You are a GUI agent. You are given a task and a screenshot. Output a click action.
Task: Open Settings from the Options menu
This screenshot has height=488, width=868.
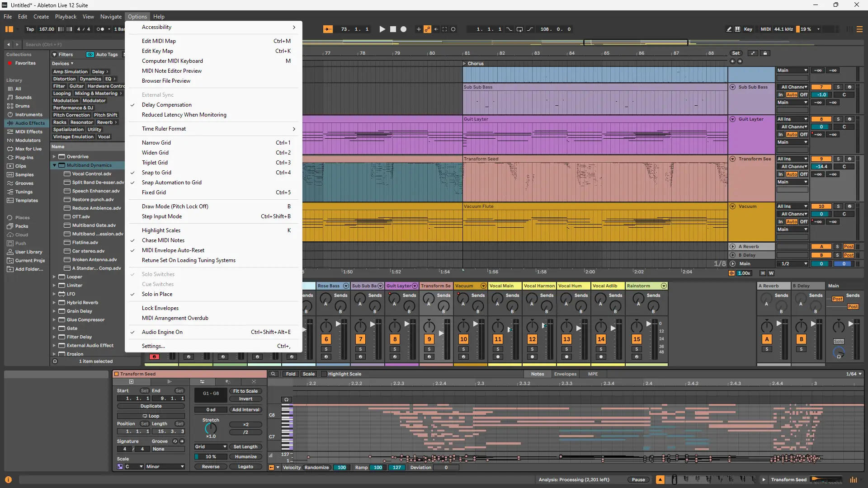(x=153, y=346)
